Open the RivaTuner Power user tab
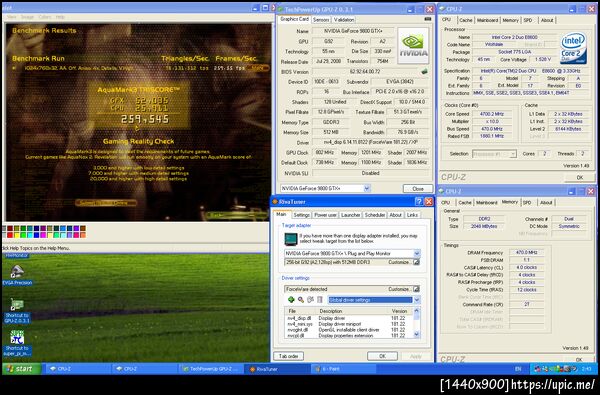The height and width of the screenshot is (395, 600). click(325, 215)
